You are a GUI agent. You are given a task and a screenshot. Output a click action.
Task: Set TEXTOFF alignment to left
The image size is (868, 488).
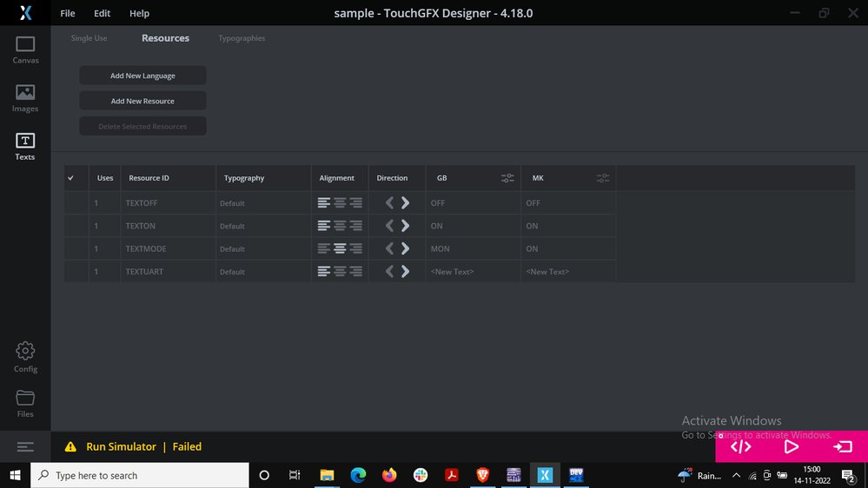tap(324, 203)
